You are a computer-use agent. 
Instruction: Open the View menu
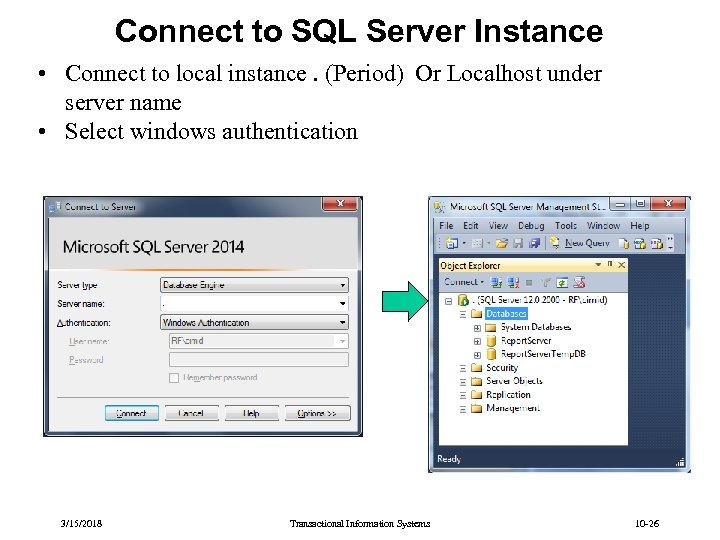tap(498, 225)
